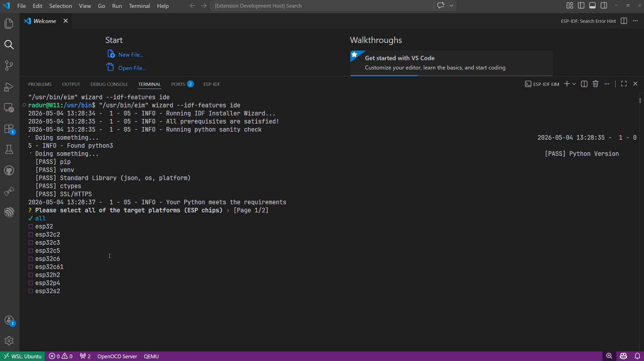Launch a new terminal with plus icon

(x=567, y=84)
